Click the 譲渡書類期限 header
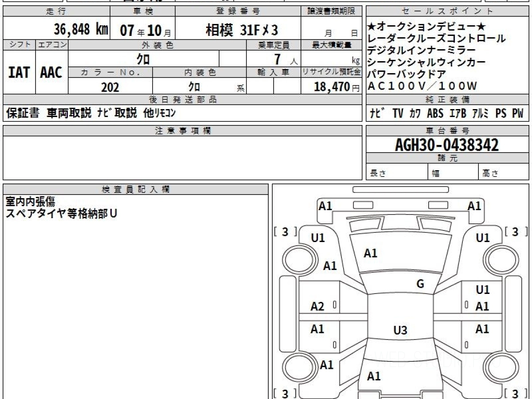 coord(332,12)
